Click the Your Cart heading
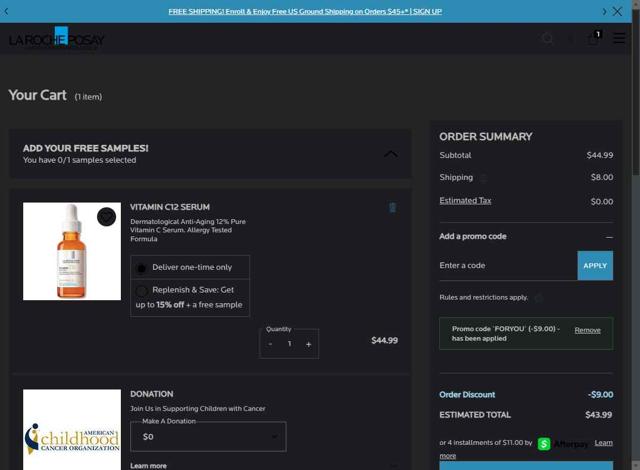Screen dimensions: 640x470 coord(38,95)
